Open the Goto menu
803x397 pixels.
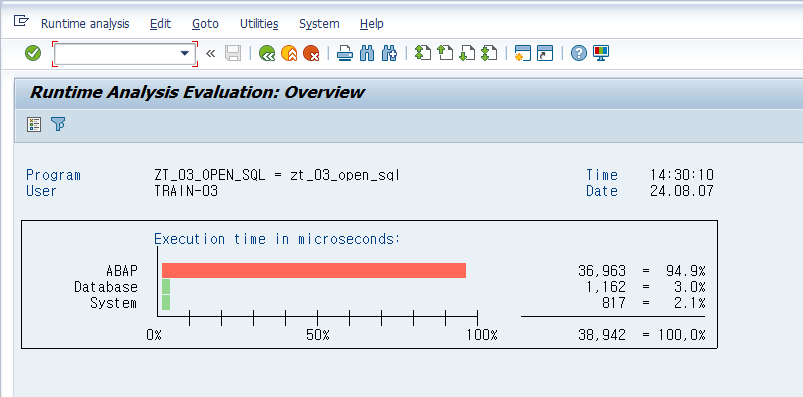[205, 24]
